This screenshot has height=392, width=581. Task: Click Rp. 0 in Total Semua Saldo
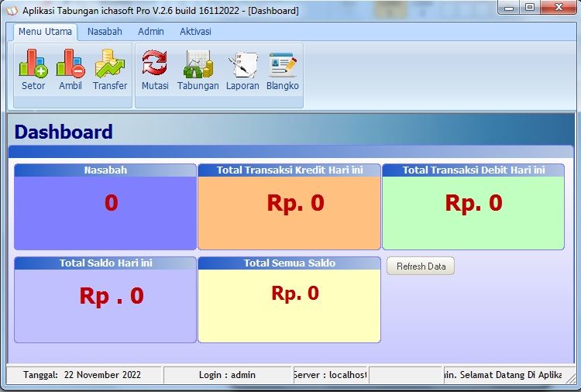coord(295,293)
